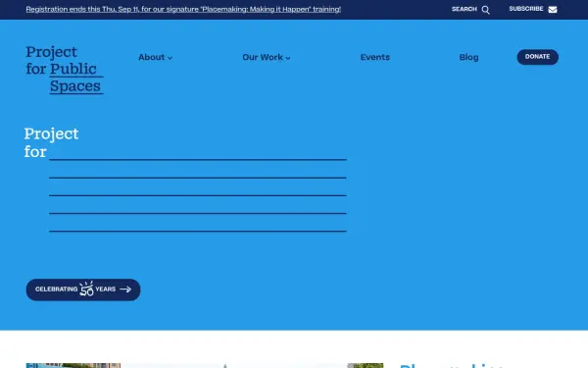Open the SEARCH text in top bar
588x368 pixels.
[465, 9]
